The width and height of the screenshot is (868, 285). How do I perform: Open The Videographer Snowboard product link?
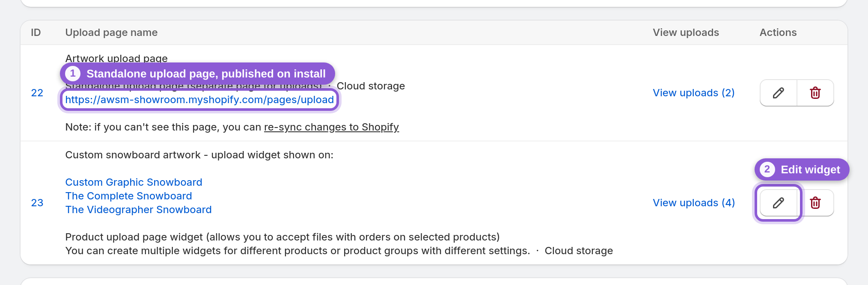click(x=138, y=210)
